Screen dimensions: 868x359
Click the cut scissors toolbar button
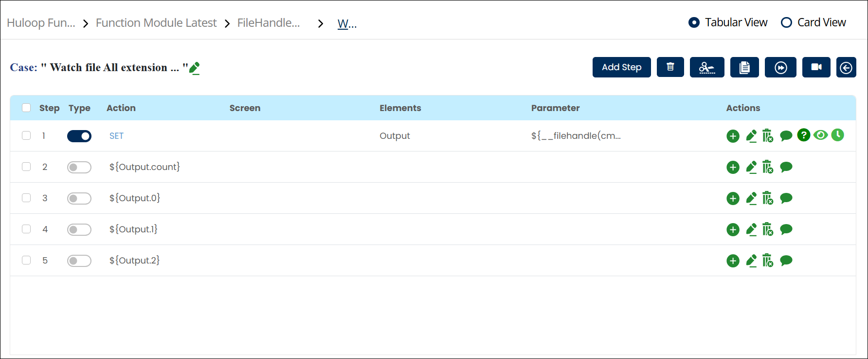(706, 67)
